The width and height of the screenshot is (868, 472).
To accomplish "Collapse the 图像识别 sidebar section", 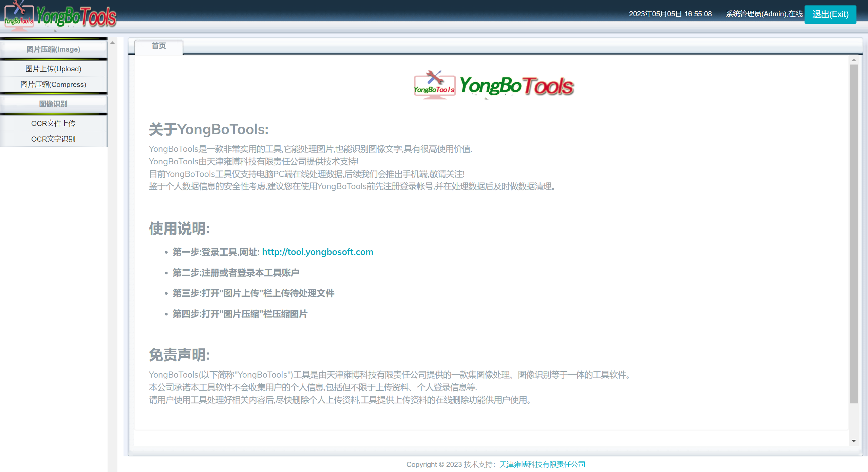I will 53,104.
